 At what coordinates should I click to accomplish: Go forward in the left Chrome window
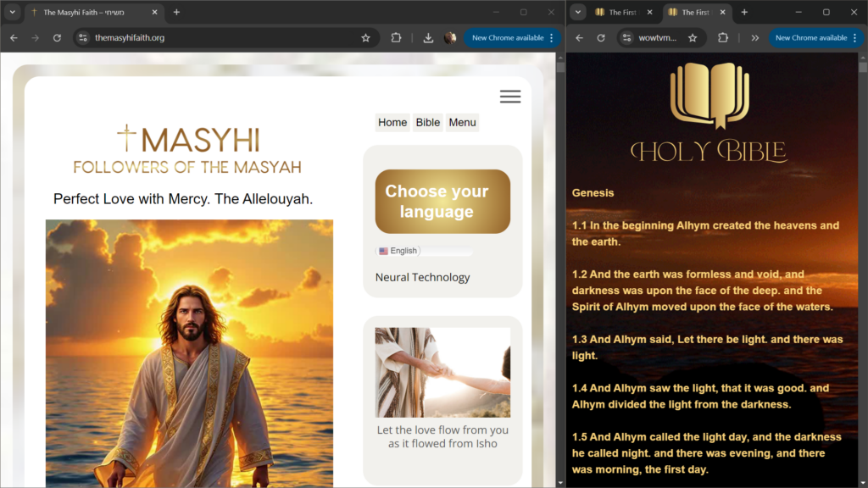click(36, 37)
